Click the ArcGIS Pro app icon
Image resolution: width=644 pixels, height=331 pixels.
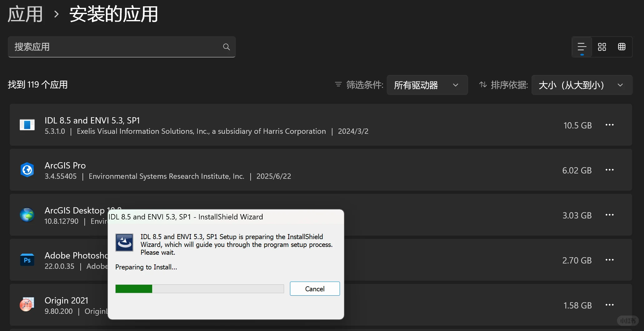27,170
